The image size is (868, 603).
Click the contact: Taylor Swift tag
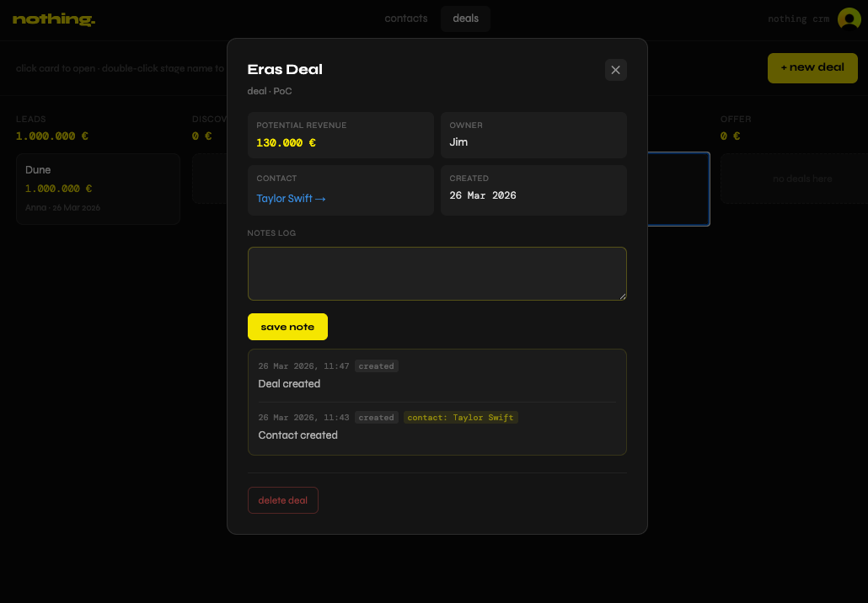point(461,418)
